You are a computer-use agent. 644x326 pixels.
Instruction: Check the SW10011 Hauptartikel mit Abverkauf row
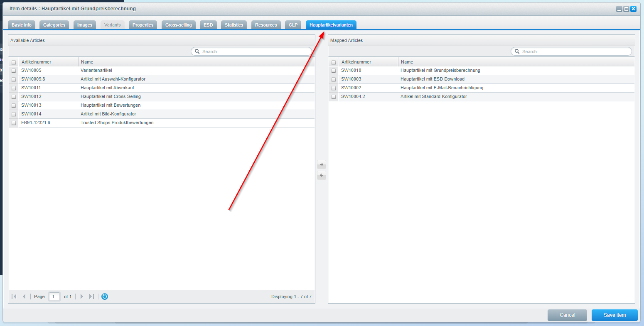pos(14,88)
